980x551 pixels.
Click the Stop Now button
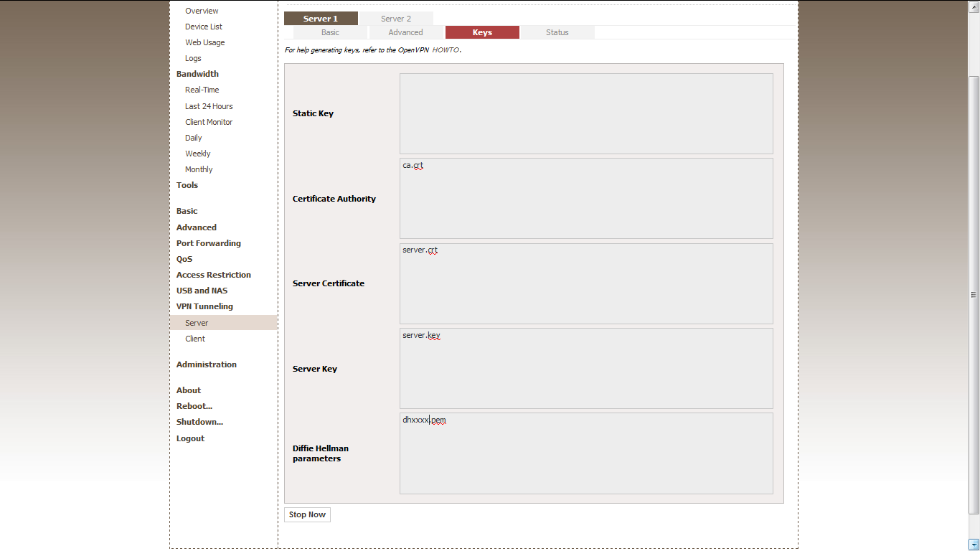(307, 514)
